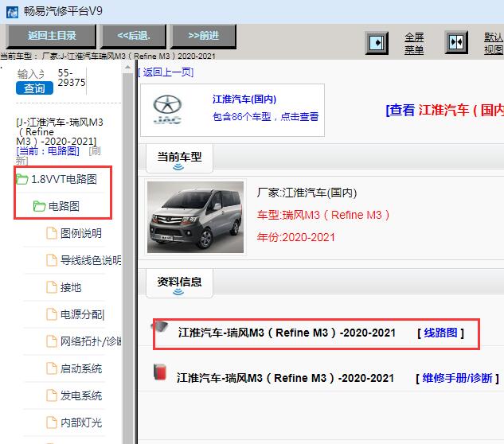Open the 电源分配 tree item
The width and height of the screenshot is (504, 444).
pos(82,314)
